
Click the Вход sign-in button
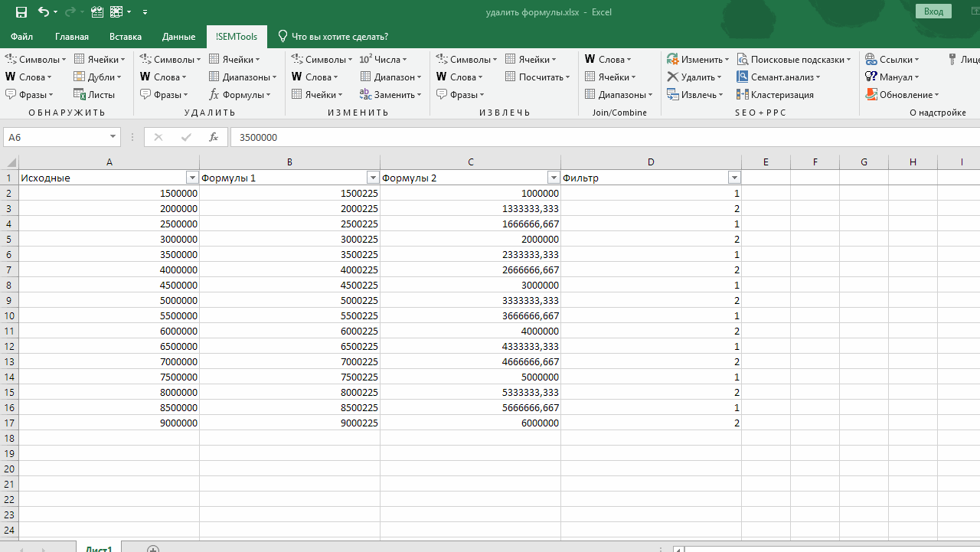click(933, 11)
